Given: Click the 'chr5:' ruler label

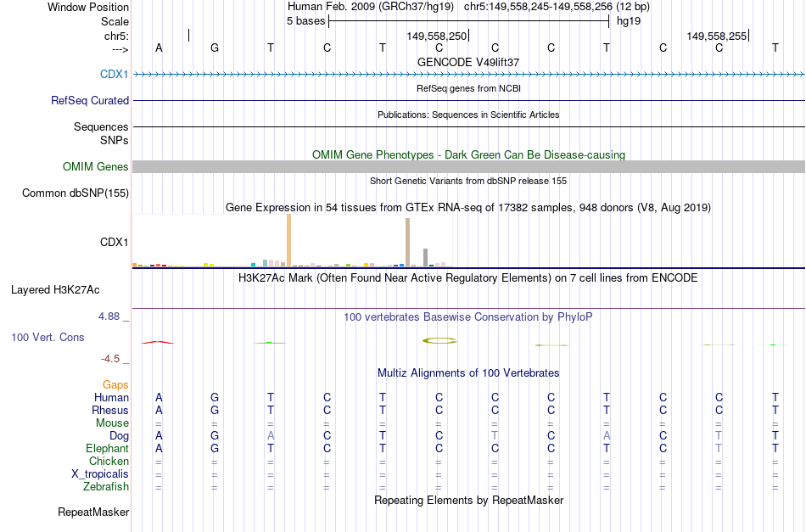Looking at the screenshot, I should (116, 36).
